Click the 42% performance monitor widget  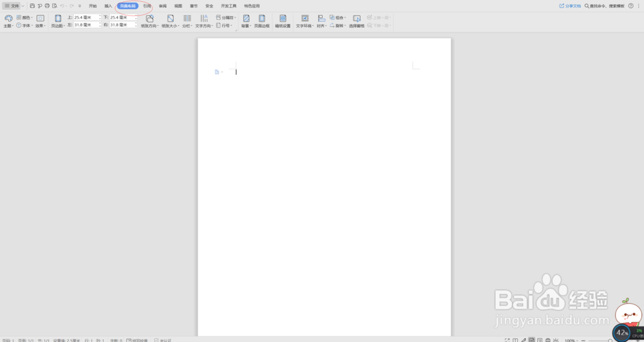click(622, 332)
